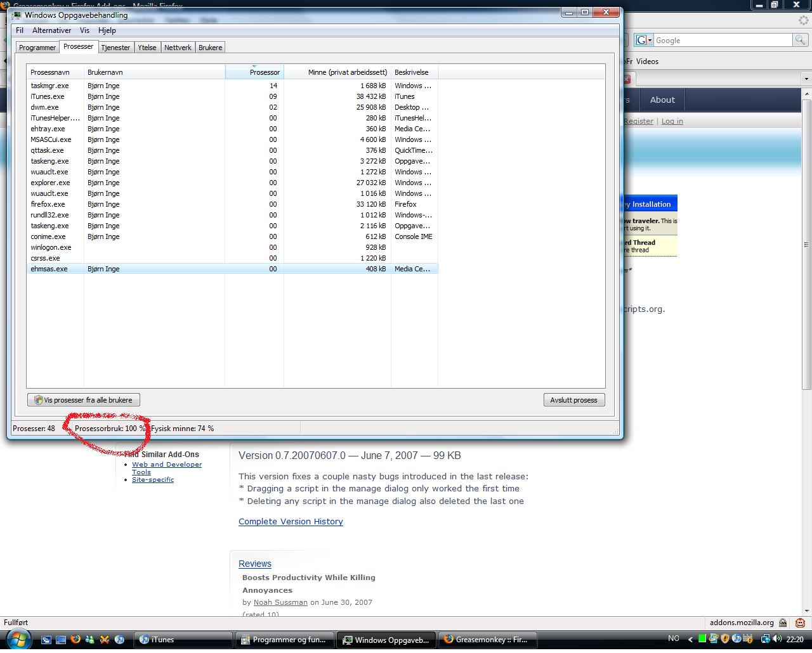The width and height of the screenshot is (812, 653).
Task: Click Vis prosesser fra alle brukere
Action: [84, 400]
